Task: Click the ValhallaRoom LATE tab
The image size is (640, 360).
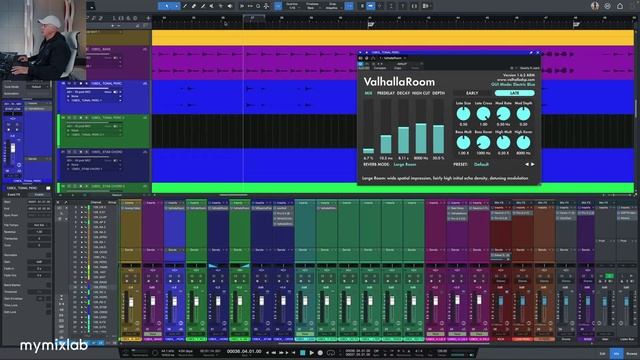Action: tap(514, 93)
